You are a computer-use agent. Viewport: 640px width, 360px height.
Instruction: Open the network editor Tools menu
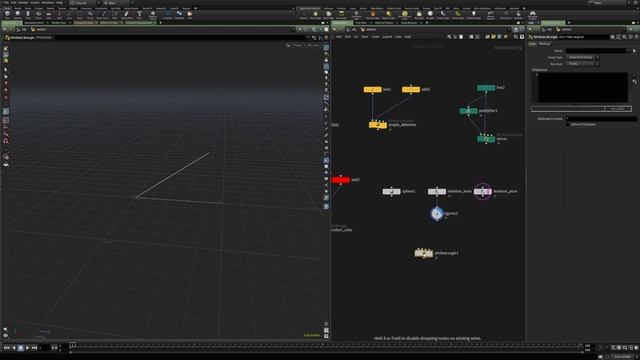point(375,37)
